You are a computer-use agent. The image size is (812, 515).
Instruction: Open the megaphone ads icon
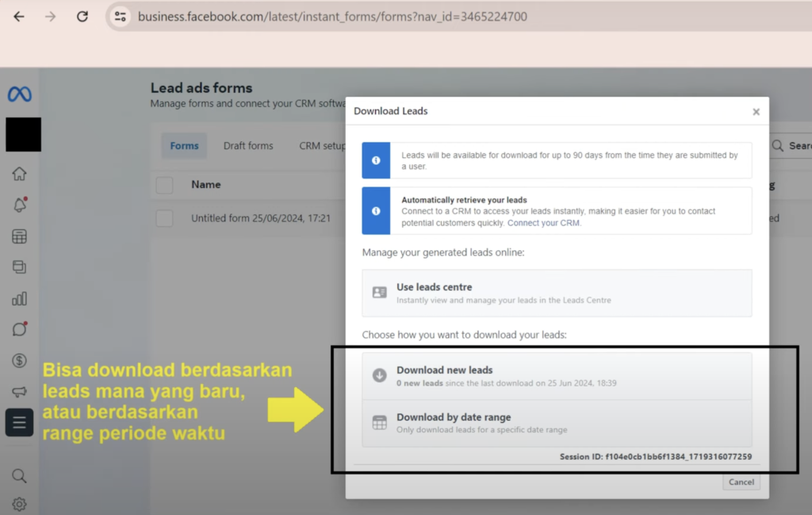tap(20, 391)
